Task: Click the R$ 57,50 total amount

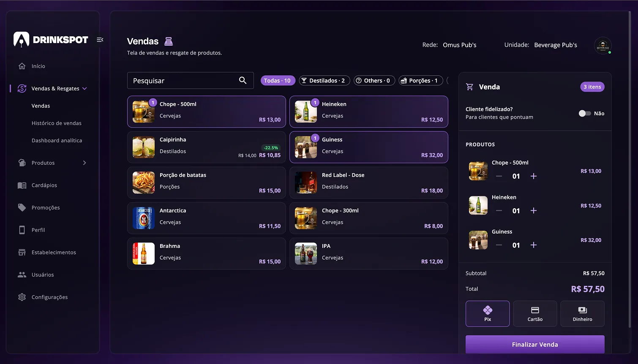Action: [588, 289]
